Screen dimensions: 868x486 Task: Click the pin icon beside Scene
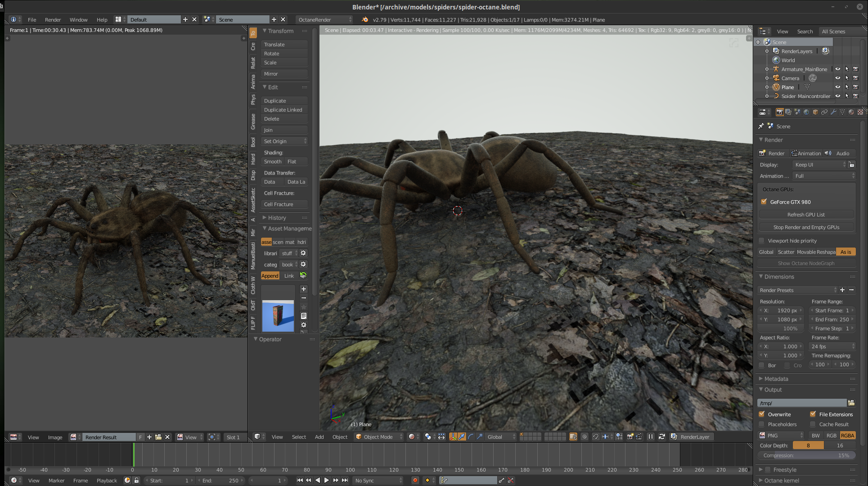[761, 126]
